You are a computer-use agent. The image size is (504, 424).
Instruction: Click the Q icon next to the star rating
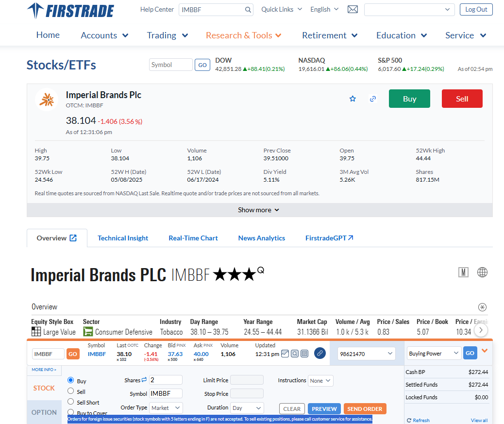[x=261, y=270]
